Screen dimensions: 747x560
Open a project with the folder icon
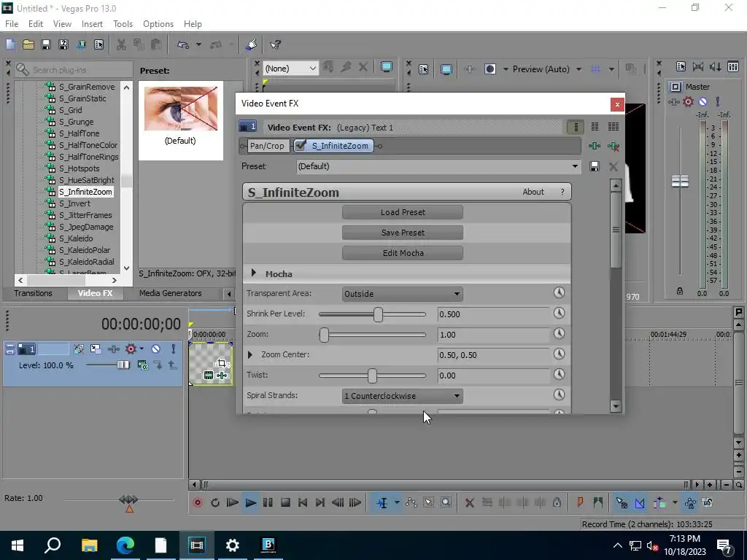click(28, 44)
